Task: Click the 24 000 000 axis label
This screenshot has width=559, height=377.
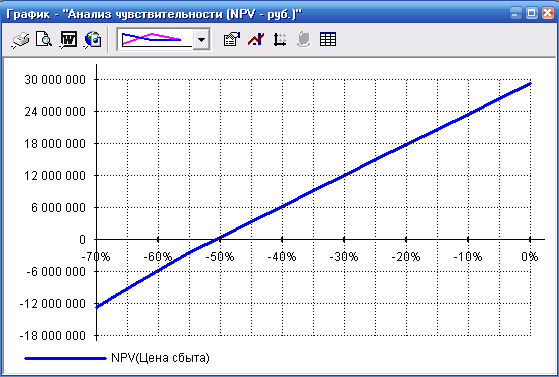Action: (x=55, y=112)
